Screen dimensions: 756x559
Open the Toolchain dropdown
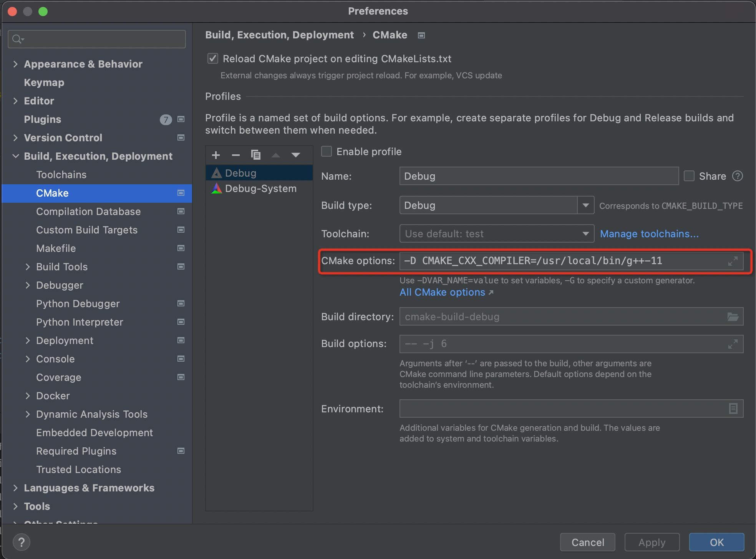coord(585,234)
